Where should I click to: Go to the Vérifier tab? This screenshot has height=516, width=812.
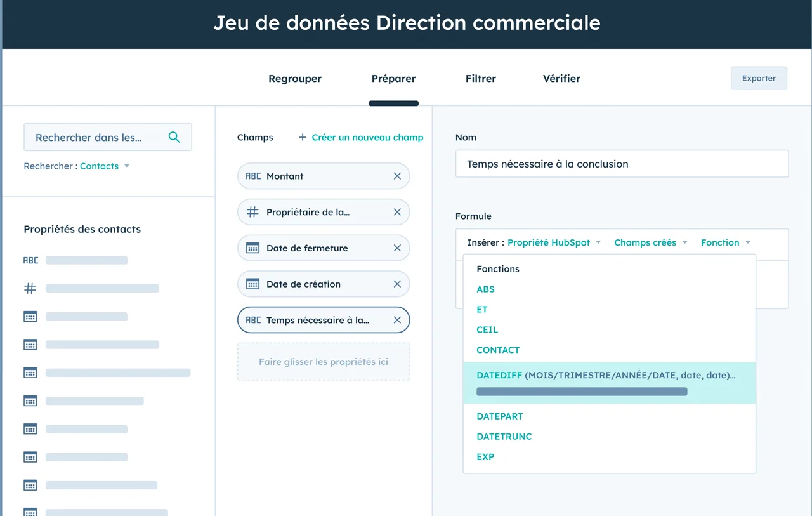pos(561,79)
